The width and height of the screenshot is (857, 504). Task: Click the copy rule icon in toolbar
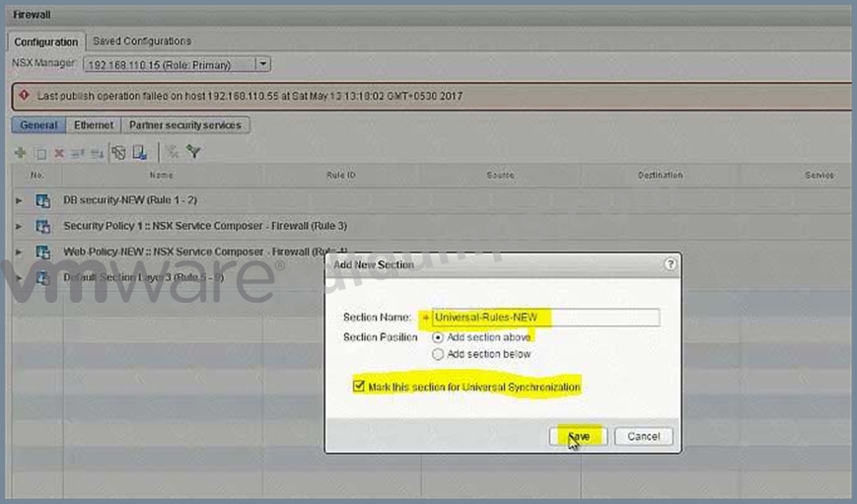coord(40,154)
